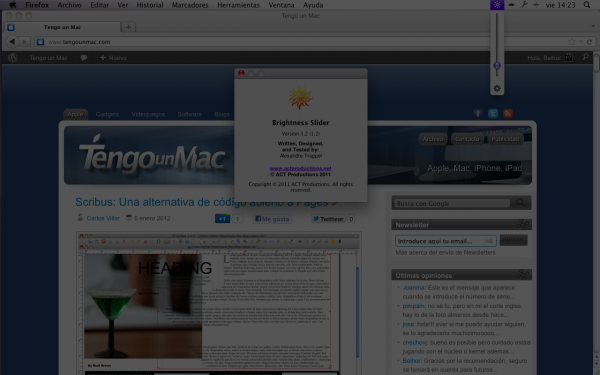Image resolution: width=600 pixels, height=375 pixels.
Task: Open Spotlight search magnifier in menu bar
Action: [x=587, y=5]
